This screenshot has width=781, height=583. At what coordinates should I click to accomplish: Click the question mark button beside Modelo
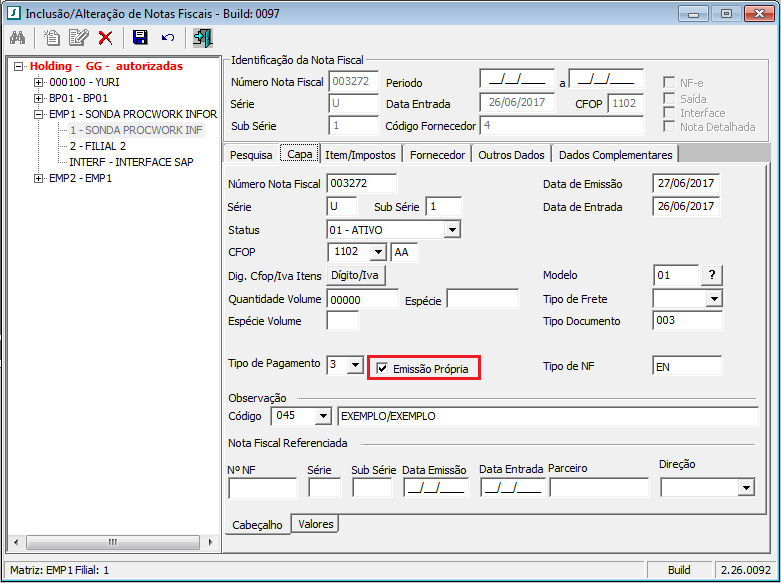(711, 275)
